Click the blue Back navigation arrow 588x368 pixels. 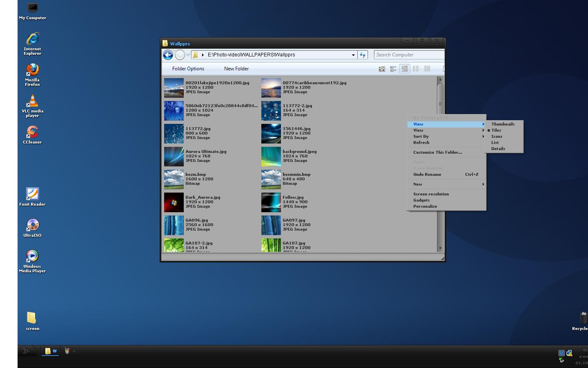point(168,55)
